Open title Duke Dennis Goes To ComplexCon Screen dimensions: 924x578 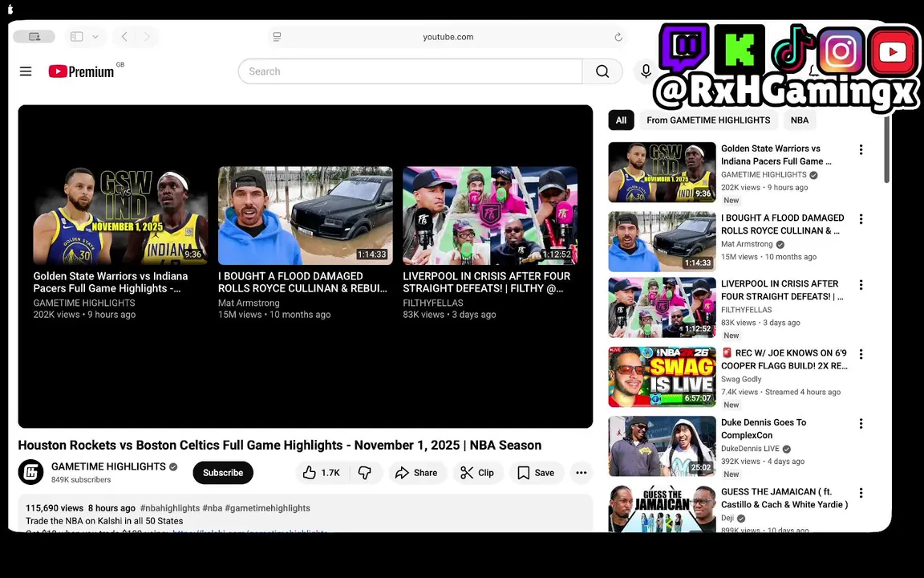pos(764,429)
